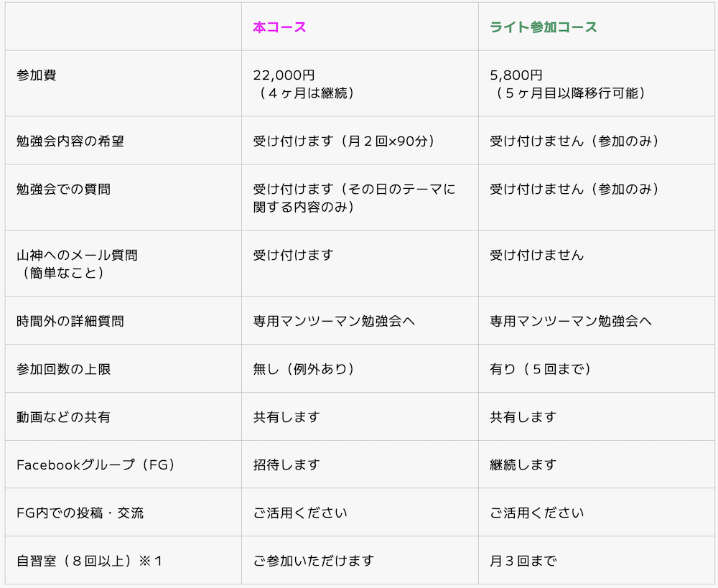Image resolution: width=718 pixels, height=588 pixels.
Task: Click the 自習室（８回以上）※１ label
Action: (x=90, y=561)
